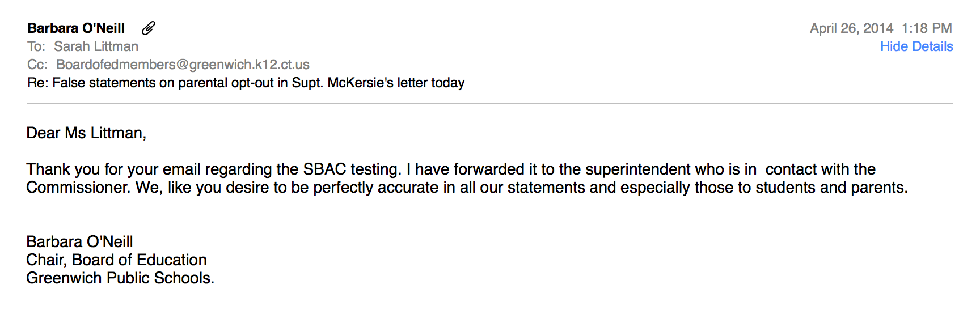The height and width of the screenshot is (314, 980).
Task: Select sender name Barbara O'Neill in header
Action: [x=76, y=28]
